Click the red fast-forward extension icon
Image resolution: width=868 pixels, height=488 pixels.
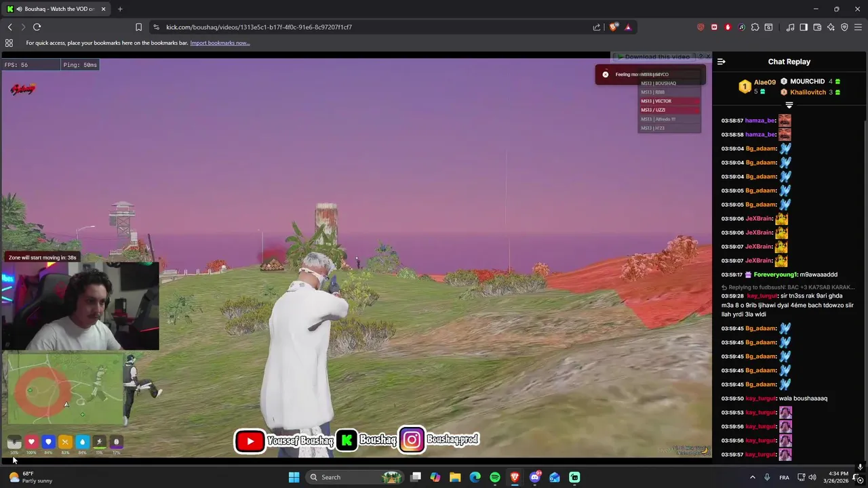(x=714, y=27)
